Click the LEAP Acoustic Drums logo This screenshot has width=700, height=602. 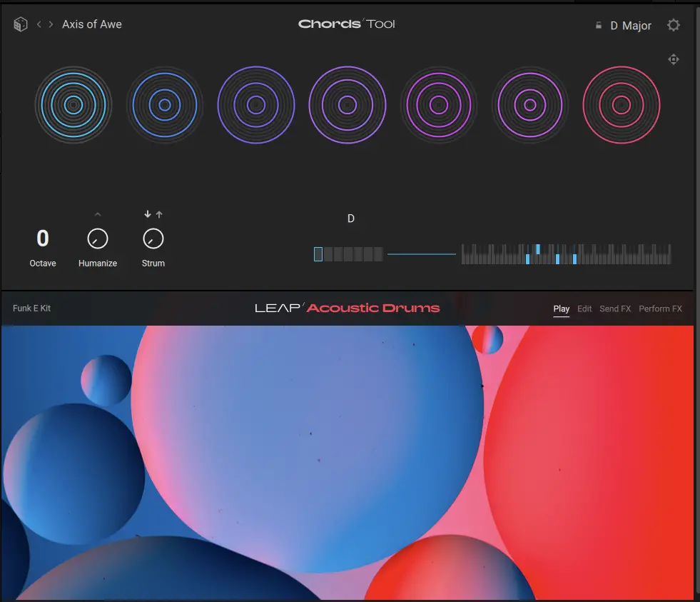pyautogui.click(x=348, y=308)
